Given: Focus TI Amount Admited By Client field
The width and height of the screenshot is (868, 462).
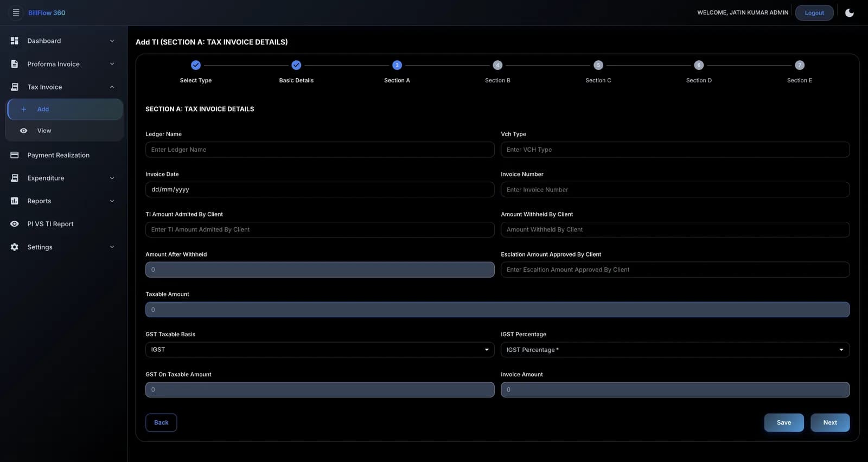Looking at the screenshot, I should click(320, 229).
